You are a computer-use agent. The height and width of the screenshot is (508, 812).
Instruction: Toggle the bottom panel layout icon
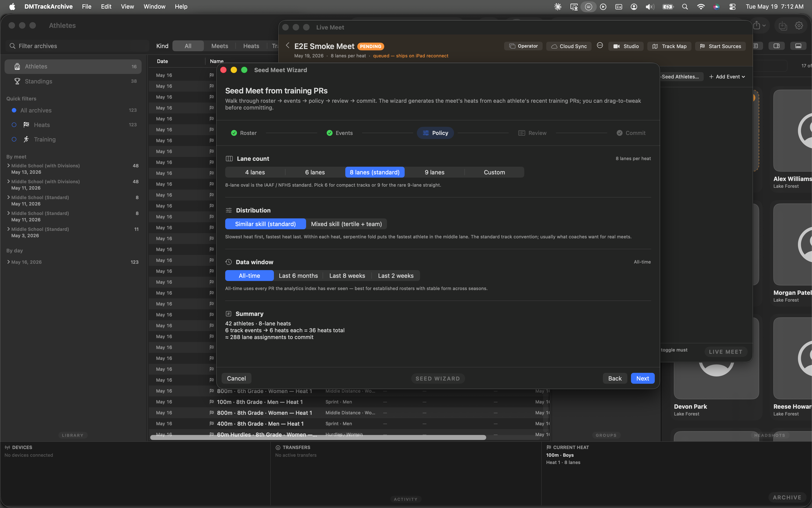coord(798,46)
